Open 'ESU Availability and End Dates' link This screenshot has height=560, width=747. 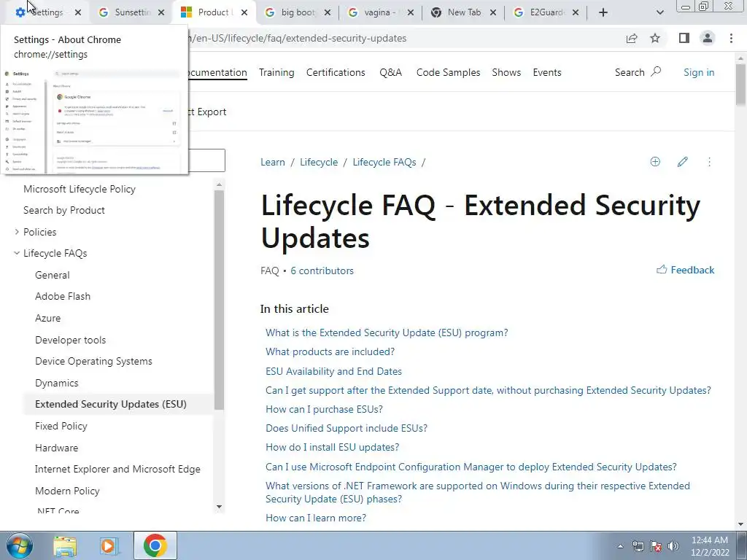[x=333, y=371]
